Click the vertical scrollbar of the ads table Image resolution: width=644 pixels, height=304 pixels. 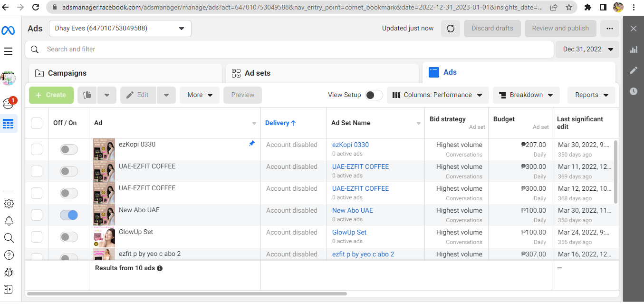point(616,172)
